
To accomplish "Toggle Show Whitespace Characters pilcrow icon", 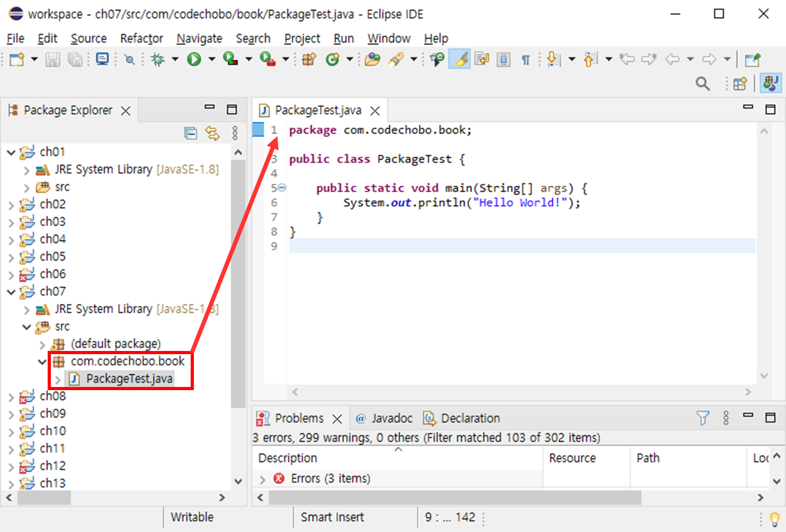I will coord(525,59).
